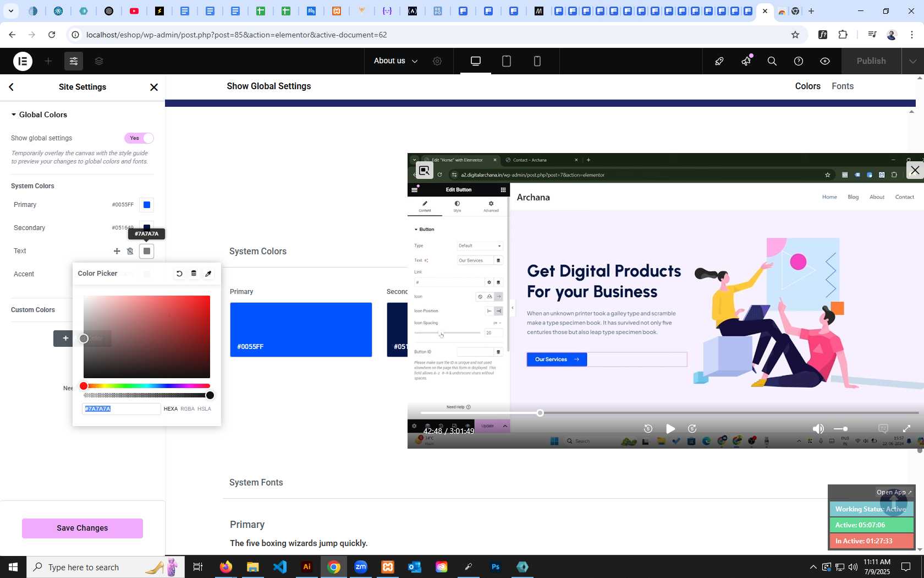Image resolution: width=924 pixels, height=578 pixels.
Task: Adjust the opacity slider in Color Picker
Action: tap(147, 395)
